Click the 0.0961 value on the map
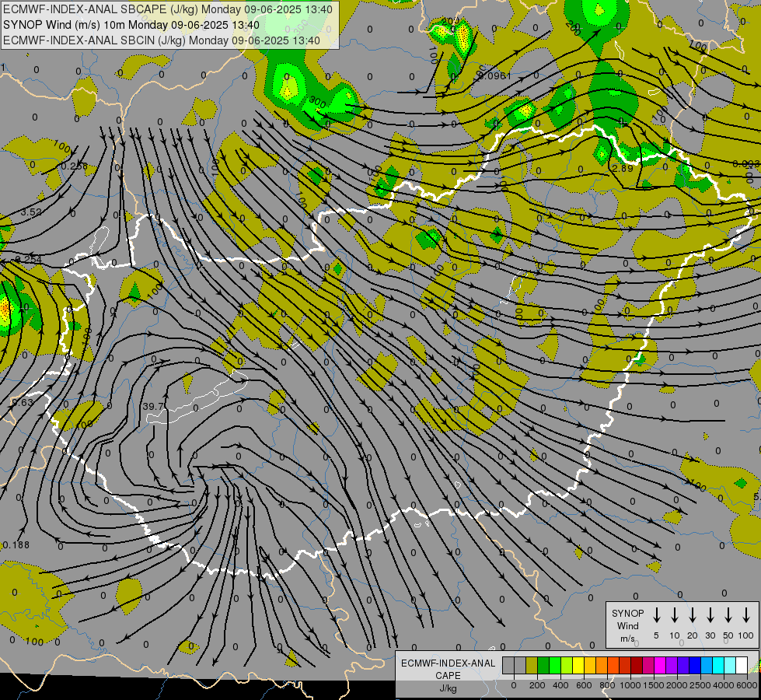761x700 pixels. click(494, 75)
